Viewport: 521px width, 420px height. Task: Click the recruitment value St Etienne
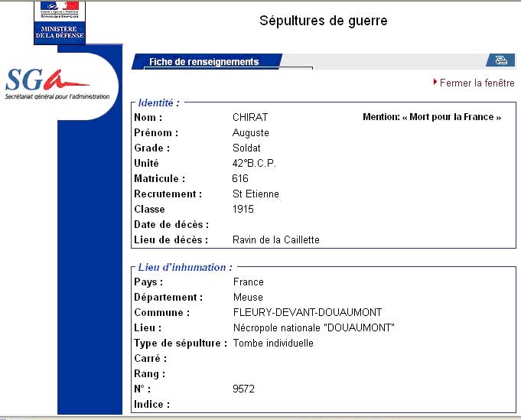click(x=256, y=194)
